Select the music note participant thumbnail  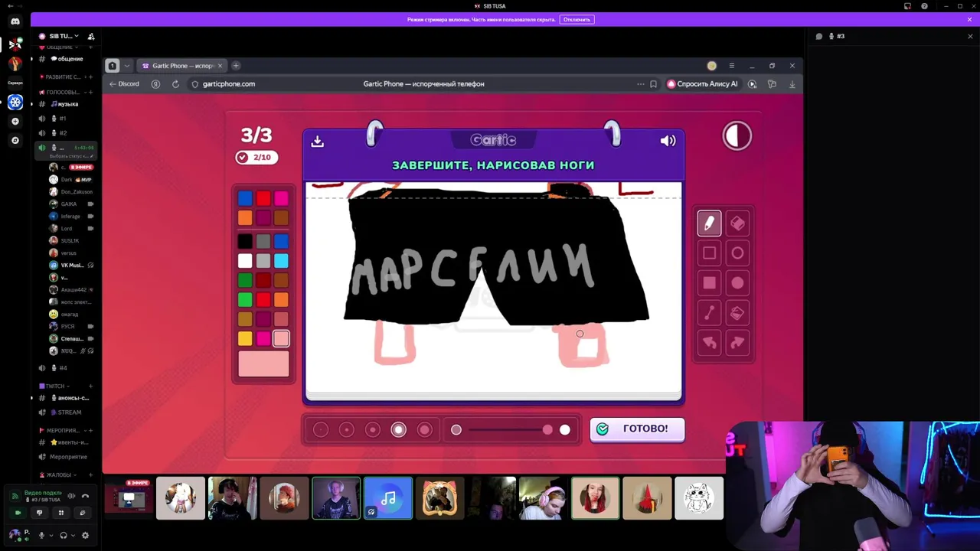click(388, 498)
